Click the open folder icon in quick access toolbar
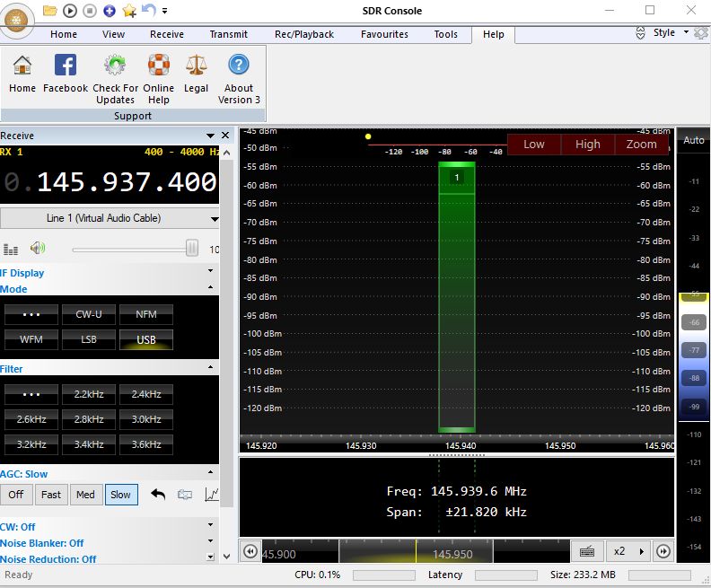711x588 pixels. pyautogui.click(x=49, y=11)
